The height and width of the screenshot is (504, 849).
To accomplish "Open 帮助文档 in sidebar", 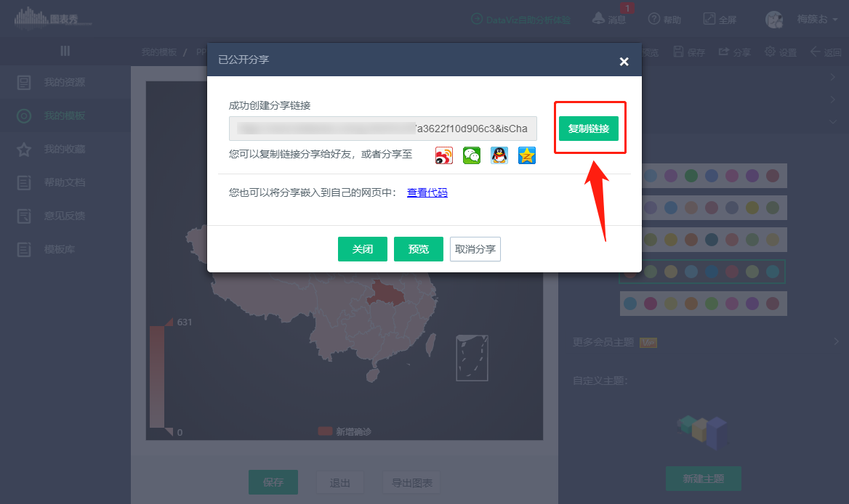I will pos(65,183).
